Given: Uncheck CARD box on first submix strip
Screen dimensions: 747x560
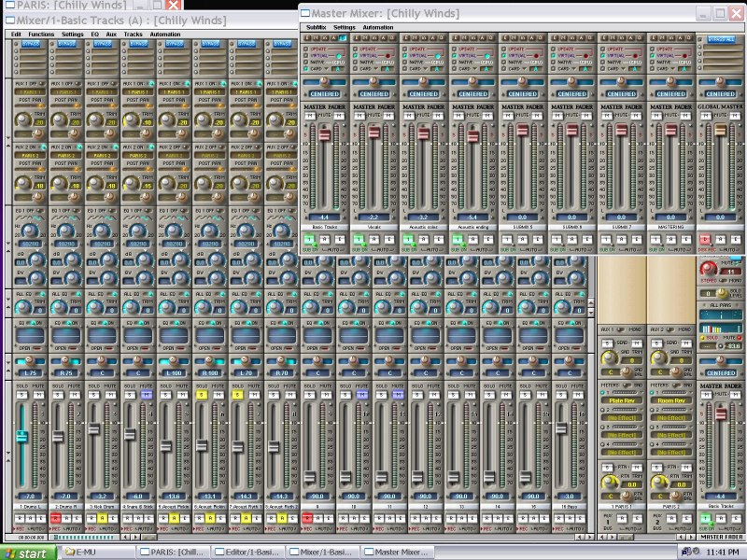Looking at the screenshot, I should 306,69.
